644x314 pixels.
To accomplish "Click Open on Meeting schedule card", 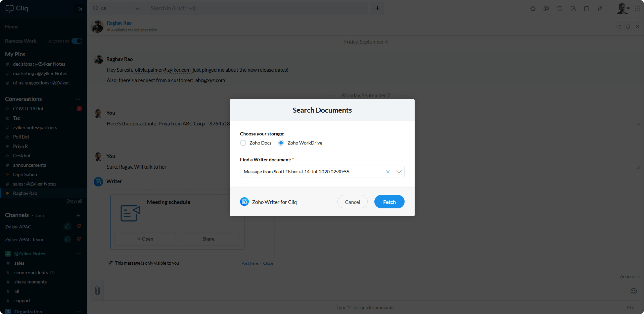I will pyautogui.click(x=145, y=239).
